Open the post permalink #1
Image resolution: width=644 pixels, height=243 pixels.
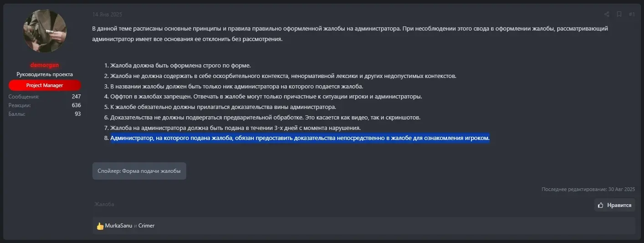point(632,14)
